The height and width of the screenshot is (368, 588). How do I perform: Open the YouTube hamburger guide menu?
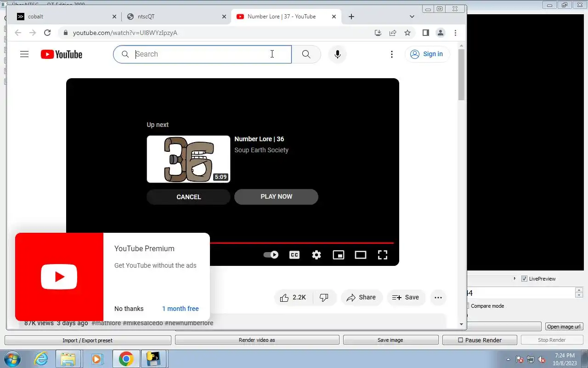pyautogui.click(x=24, y=54)
